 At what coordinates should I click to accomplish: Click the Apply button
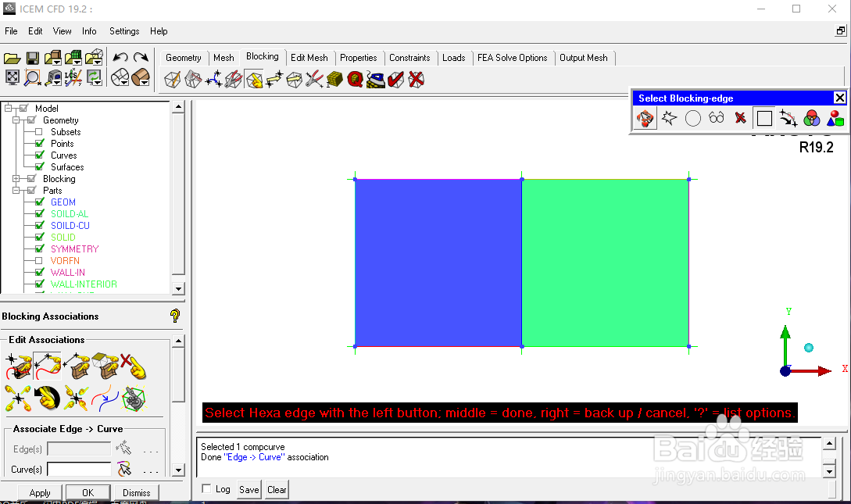pyautogui.click(x=40, y=492)
